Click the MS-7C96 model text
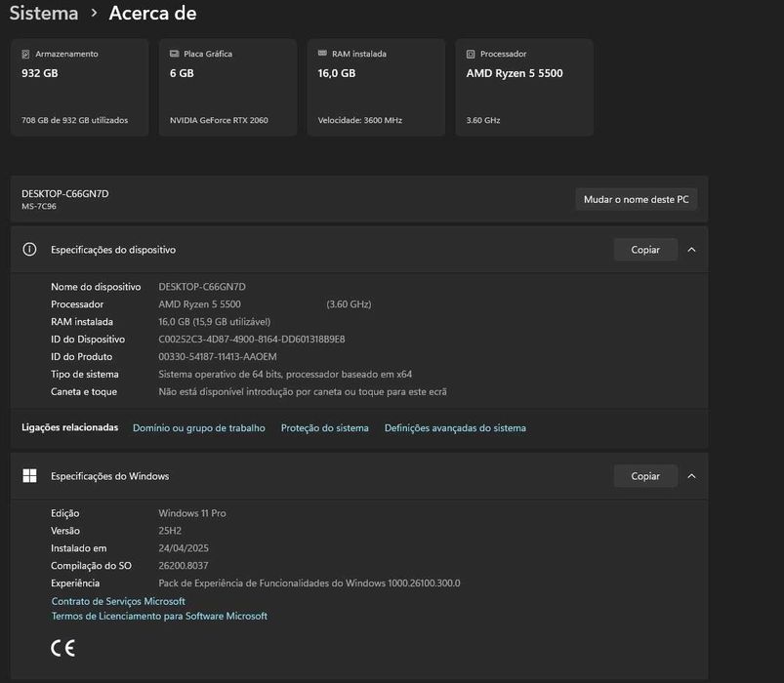This screenshot has width=784, height=683. pos(39,206)
